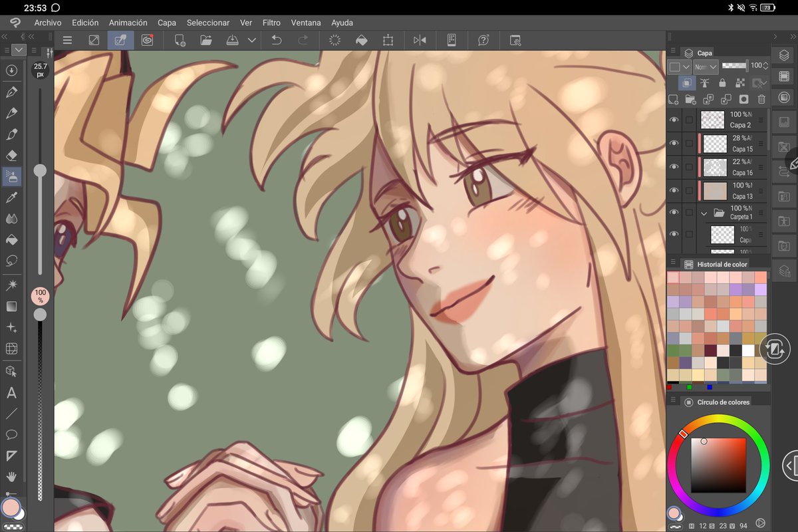Click the Clip Studio swirl icon in the command bar
This screenshot has height=532, width=798.
pyautogui.click(x=147, y=40)
